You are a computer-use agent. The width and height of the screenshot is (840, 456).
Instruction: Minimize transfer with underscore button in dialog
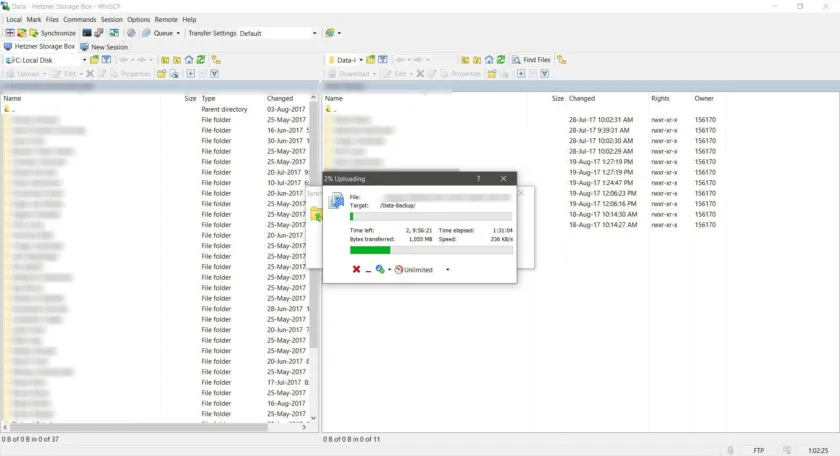[368, 270]
